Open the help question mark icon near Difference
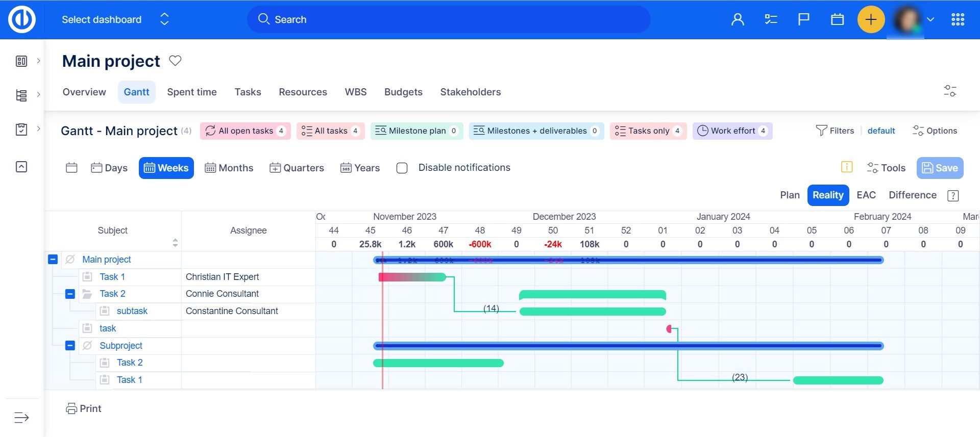 pos(952,195)
